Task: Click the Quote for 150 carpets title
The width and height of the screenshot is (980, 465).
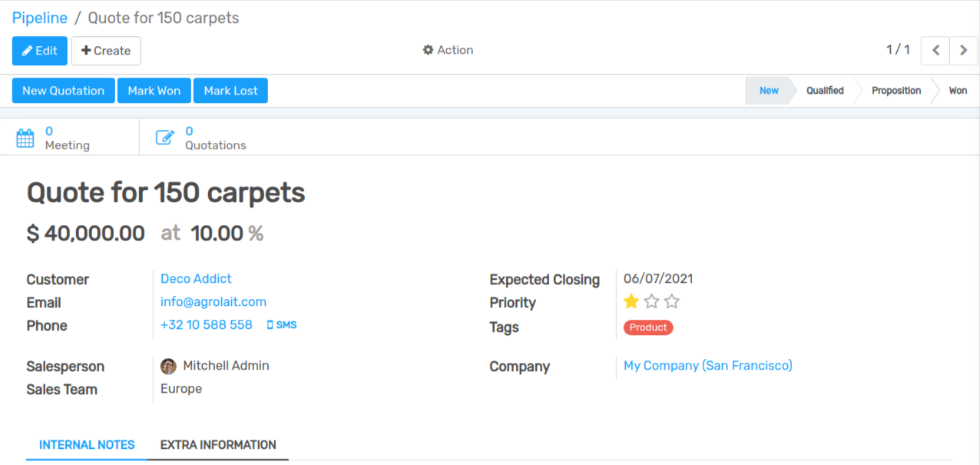Action: click(x=166, y=193)
